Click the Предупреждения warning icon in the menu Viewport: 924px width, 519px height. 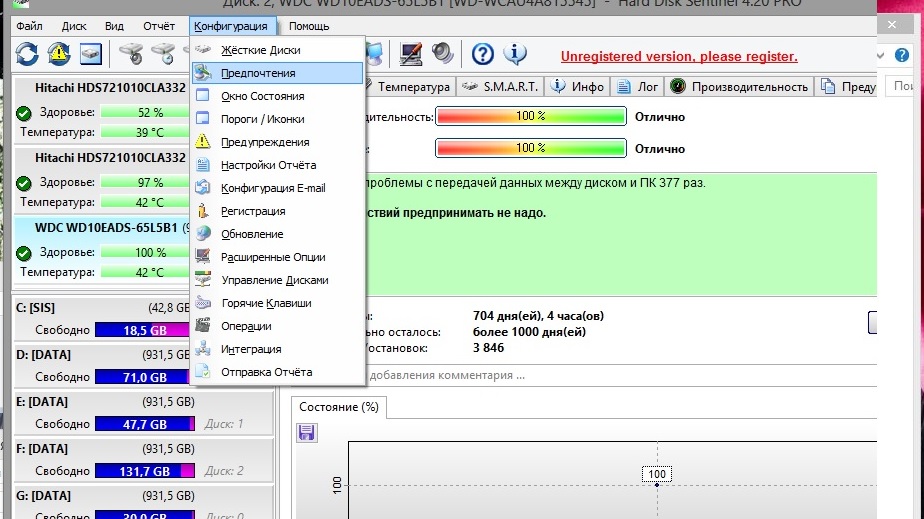[x=203, y=141]
